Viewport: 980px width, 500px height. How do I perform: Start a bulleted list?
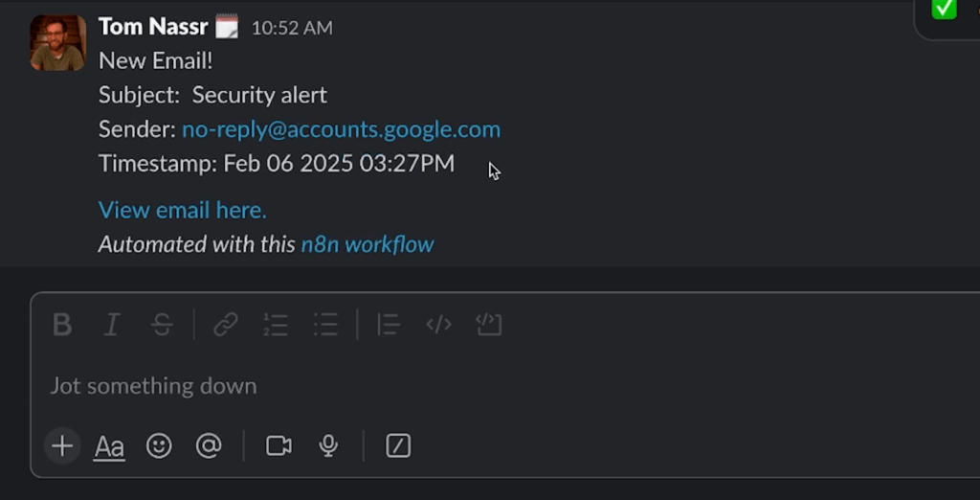coord(325,325)
